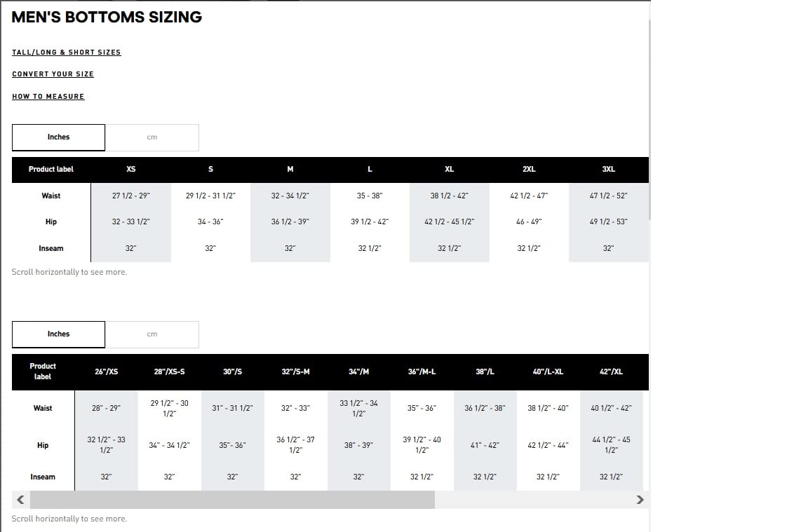The height and width of the screenshot is (532, 808).
Task: Open the Convert Your Size link
Action: (53, 74)
